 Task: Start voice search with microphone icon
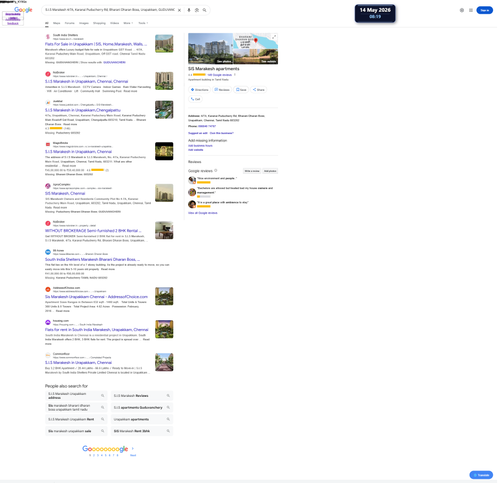pyautogui.click(x=189, y=10)
